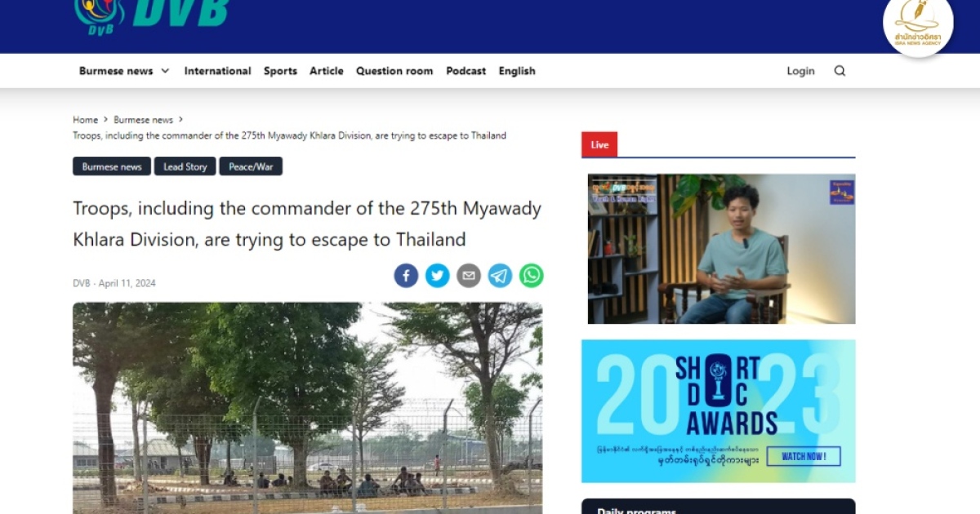
Task: Click the Watch Now button
Action: pyautogui.click(x=804, y=456)
